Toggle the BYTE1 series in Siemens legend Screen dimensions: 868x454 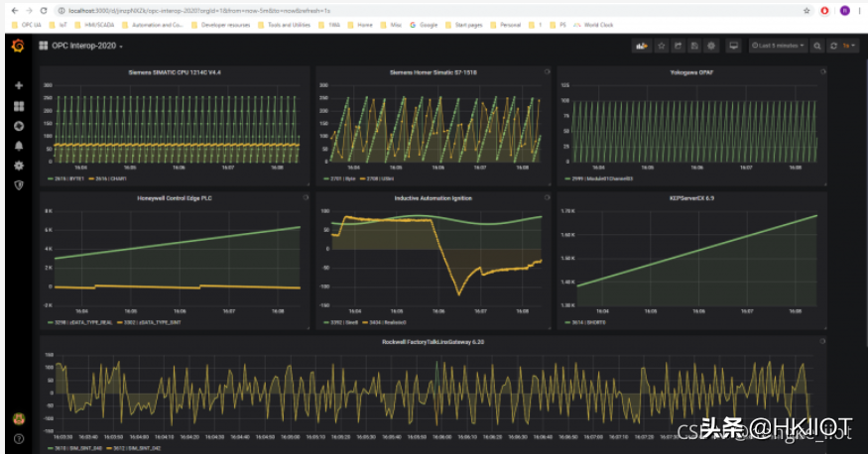tap(66, 178)
